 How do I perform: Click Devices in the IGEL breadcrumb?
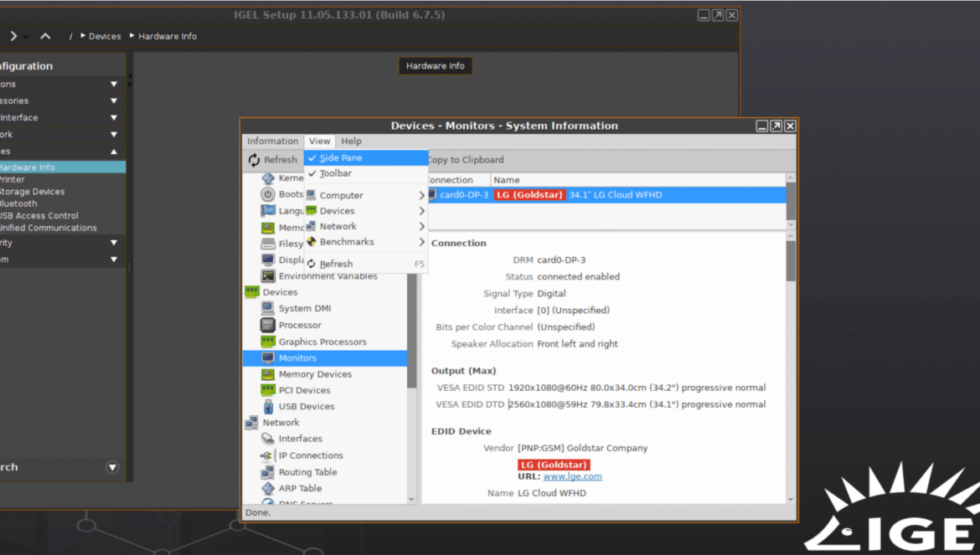pyautogui.click(x=105, y=36)
